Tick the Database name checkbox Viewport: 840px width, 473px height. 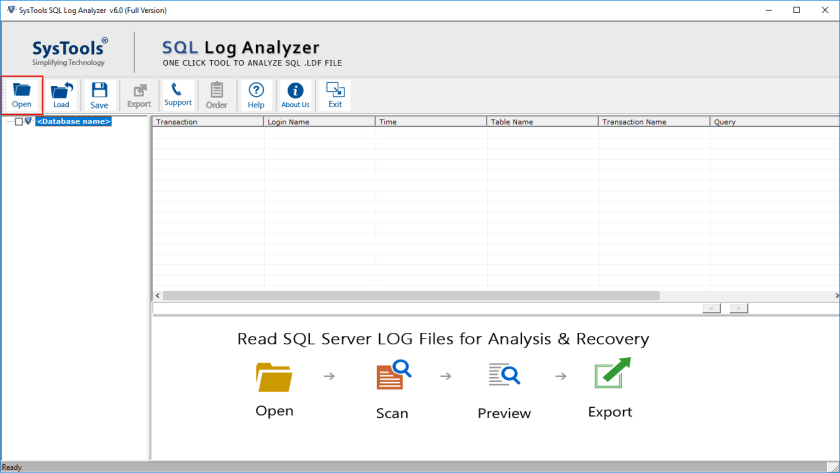click(18, 122)
